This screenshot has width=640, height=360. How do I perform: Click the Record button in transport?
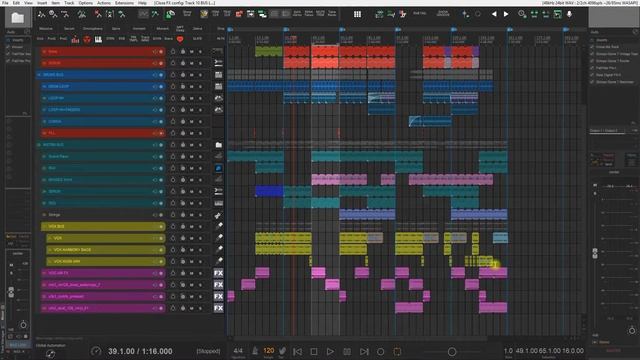(x=380, y=351)
